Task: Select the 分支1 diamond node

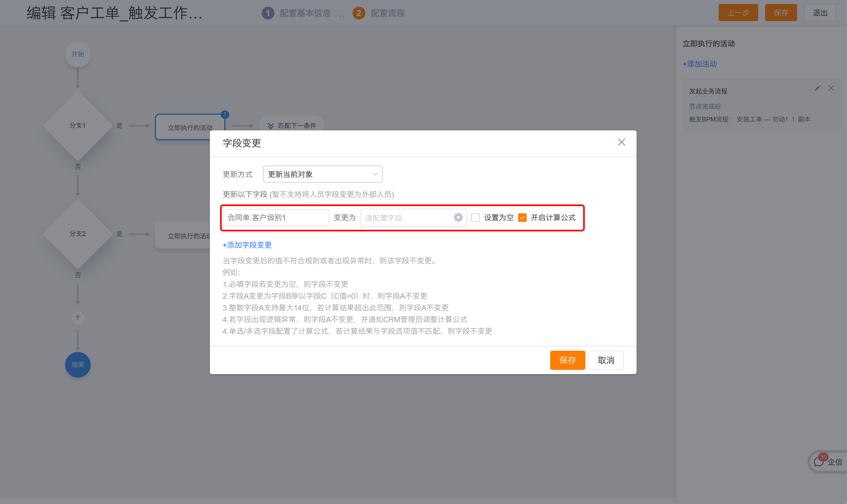Action: 78,126
